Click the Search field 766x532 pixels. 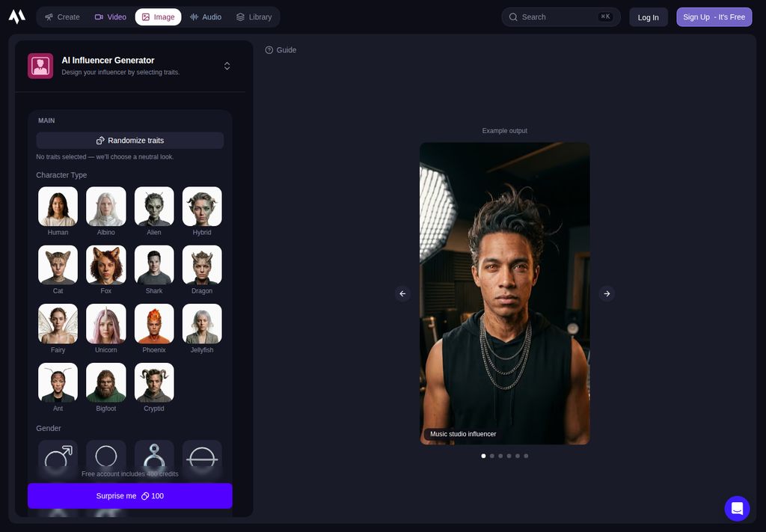coord(561,17)
